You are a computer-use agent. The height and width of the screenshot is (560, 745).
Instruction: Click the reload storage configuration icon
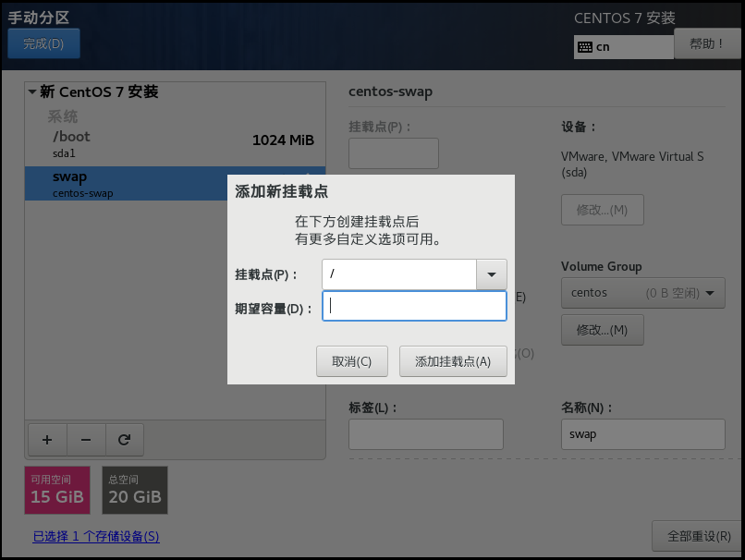pos(125,440)
